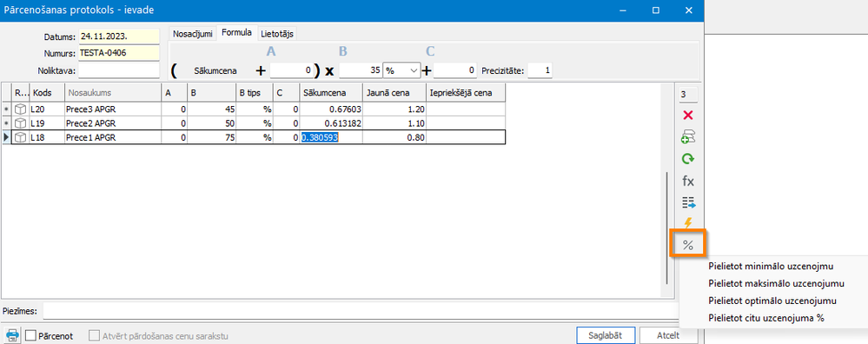Select Pielietot minimālo uzcenojmu menu item

point(771,267)
